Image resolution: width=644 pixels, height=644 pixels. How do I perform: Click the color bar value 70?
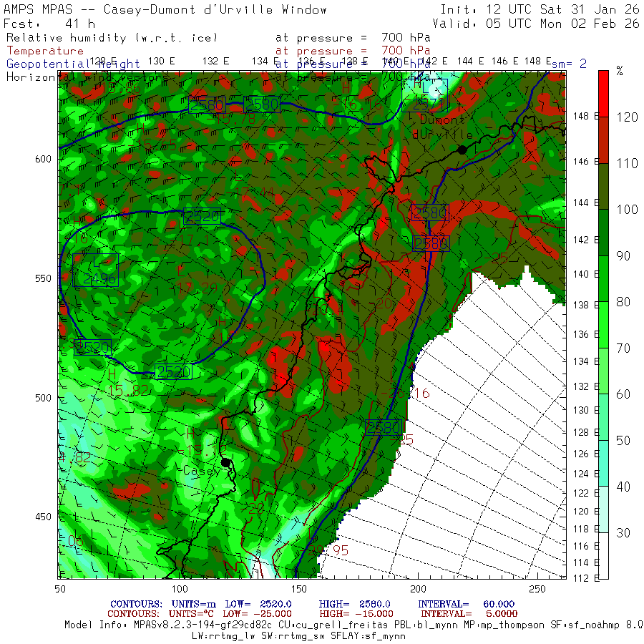coord(623,348)
